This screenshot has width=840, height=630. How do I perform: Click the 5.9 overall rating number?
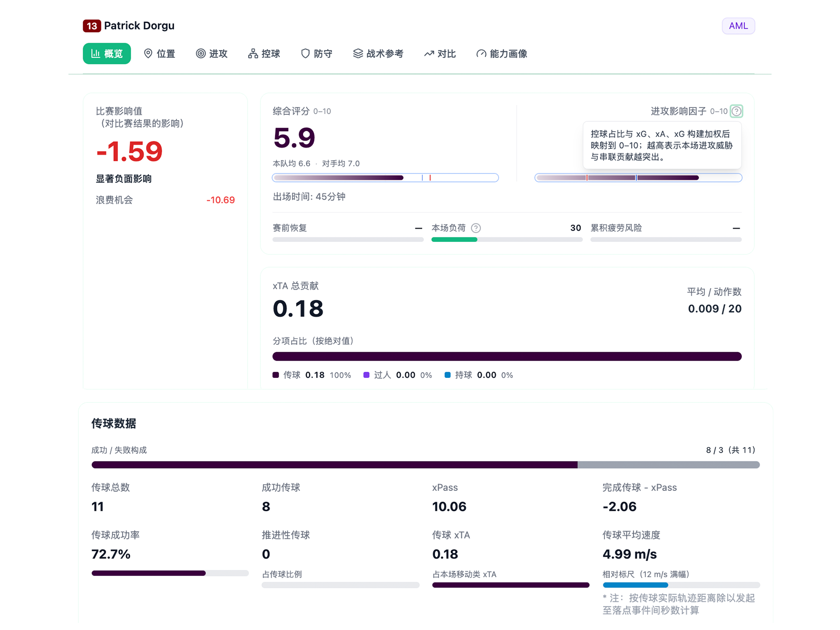pyautogui.click(x=294, y=138)
